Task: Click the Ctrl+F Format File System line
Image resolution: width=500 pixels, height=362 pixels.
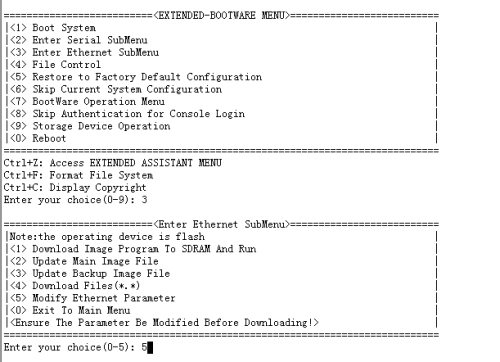Action: click(x=78, y=175)
